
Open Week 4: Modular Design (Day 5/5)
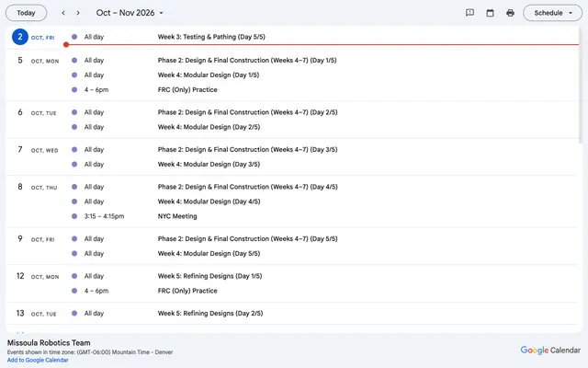click(x=209, y=253)
